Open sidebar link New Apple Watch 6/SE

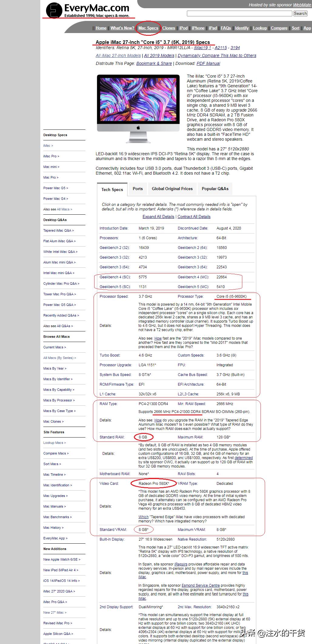click(x=62, y=559)
